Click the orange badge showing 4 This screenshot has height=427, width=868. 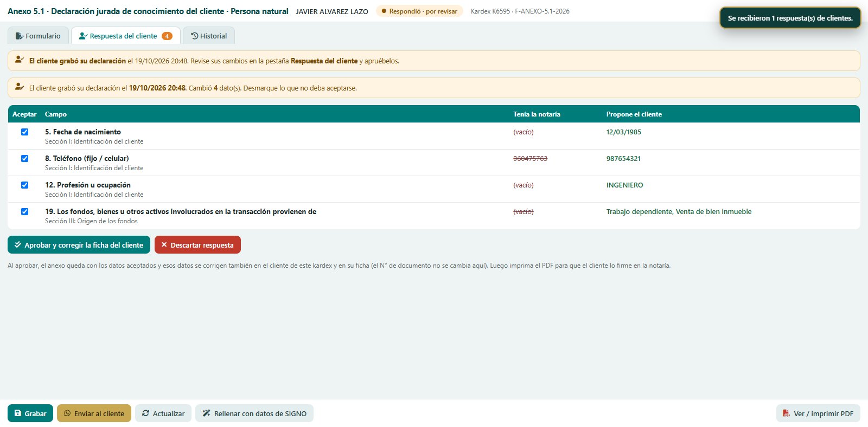tap(167, 36)
